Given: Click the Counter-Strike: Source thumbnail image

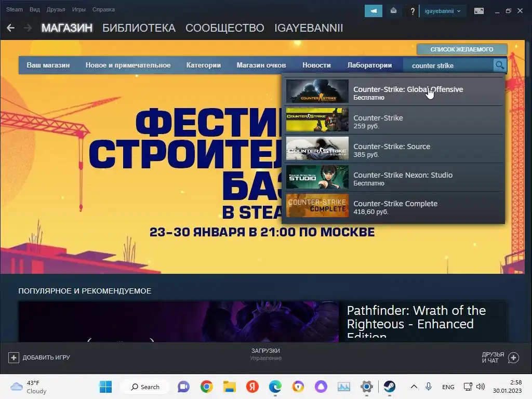Looking at the screenshot, I should click(317, 149).
